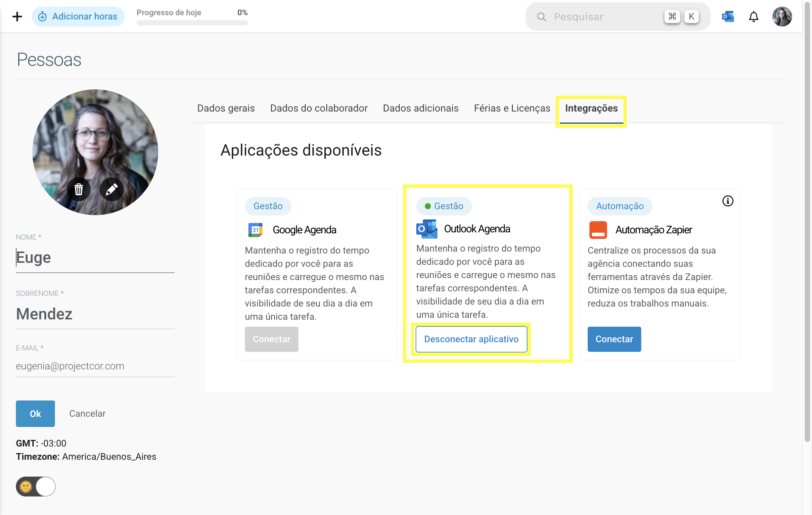812x515 pixels.
Task: Switch to the Dados adicionais tab
Action: tap(421, 108)
